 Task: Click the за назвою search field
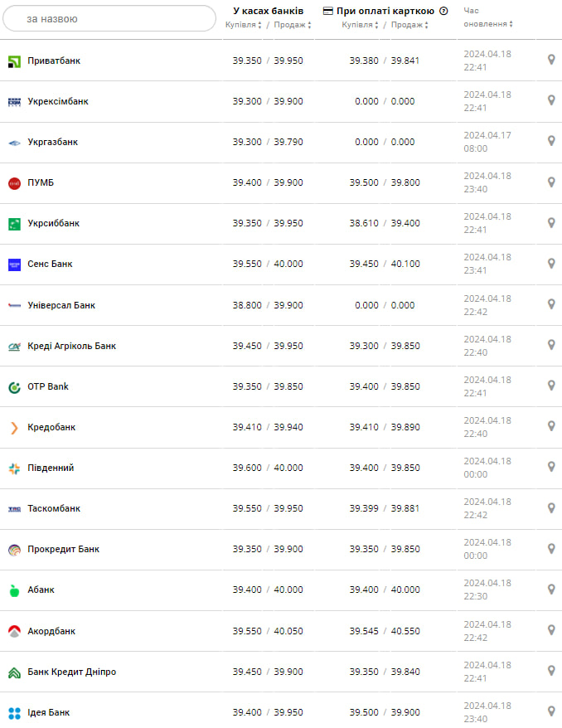(109, 17)
